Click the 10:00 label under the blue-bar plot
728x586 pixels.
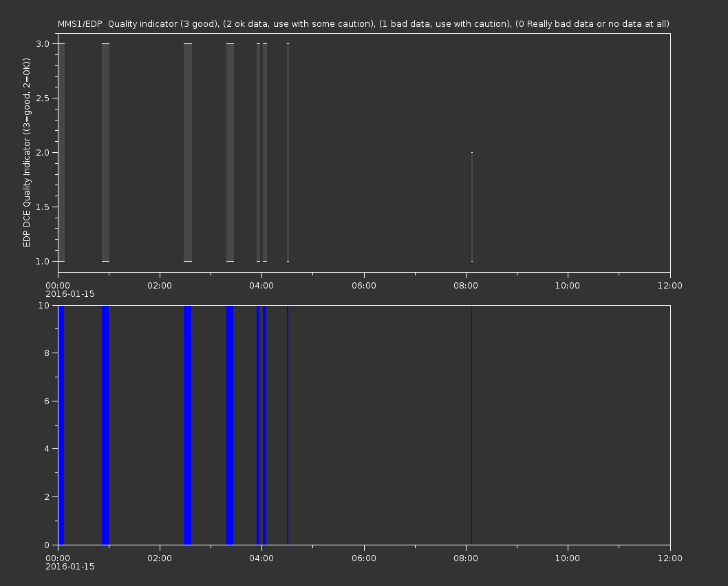click(x=568, y=558)
